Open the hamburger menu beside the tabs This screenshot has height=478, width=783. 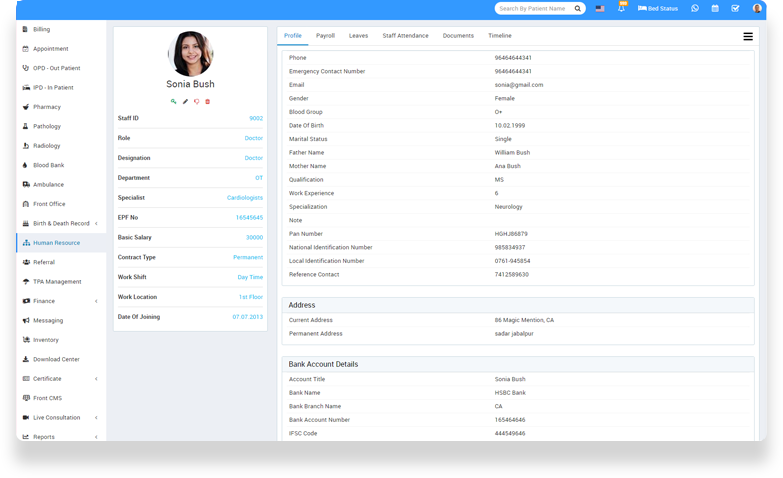tap(748, 36)
